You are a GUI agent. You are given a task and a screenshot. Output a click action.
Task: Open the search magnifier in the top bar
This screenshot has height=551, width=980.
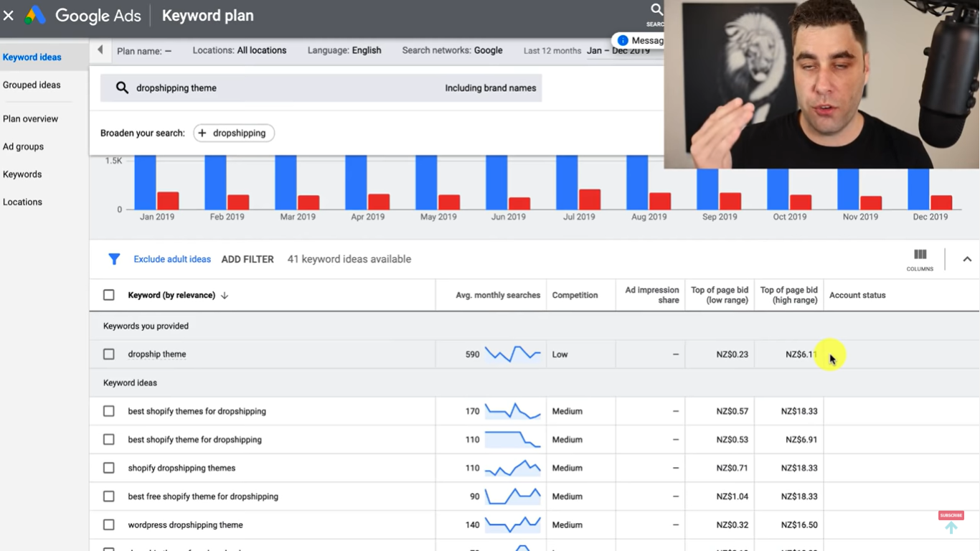(x=656, y=10)
